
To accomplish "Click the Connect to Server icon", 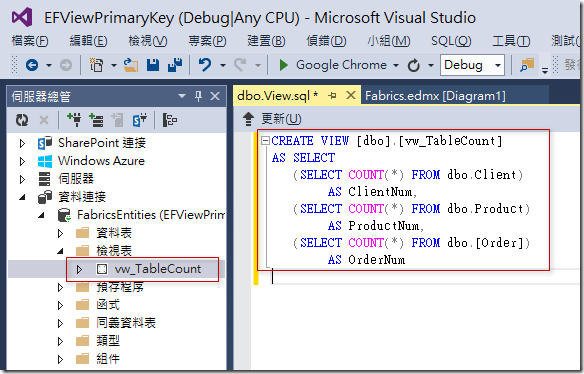I will (96, 120).
